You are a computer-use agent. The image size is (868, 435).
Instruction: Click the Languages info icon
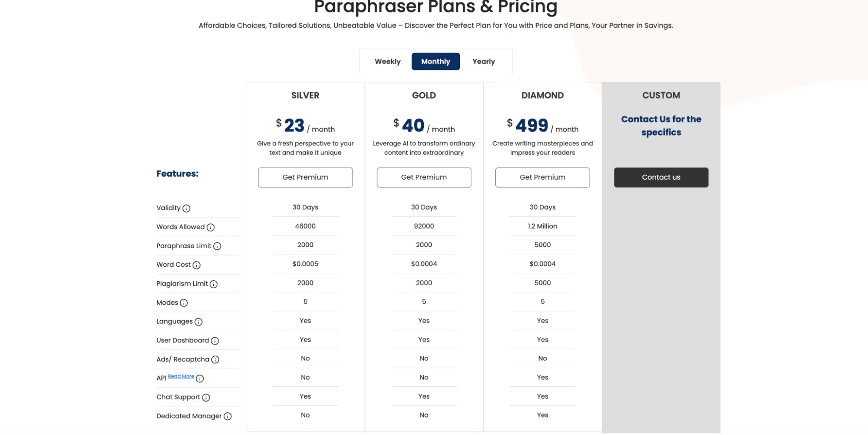pos(198,322)
